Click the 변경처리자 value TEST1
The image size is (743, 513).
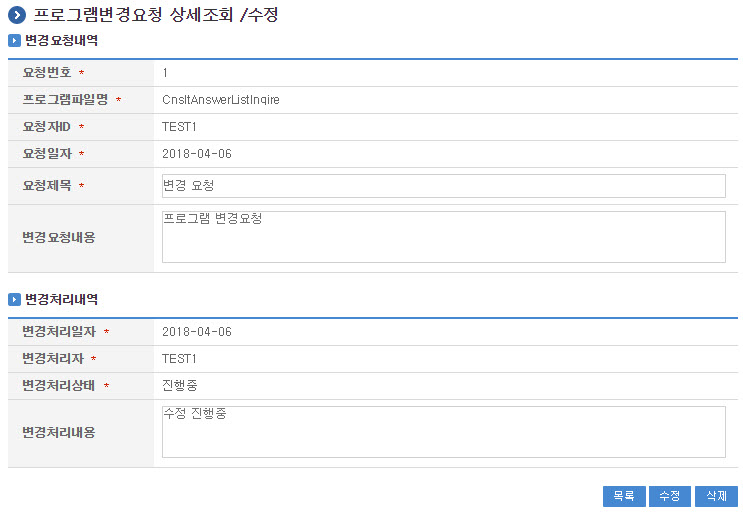coord(179,359)
